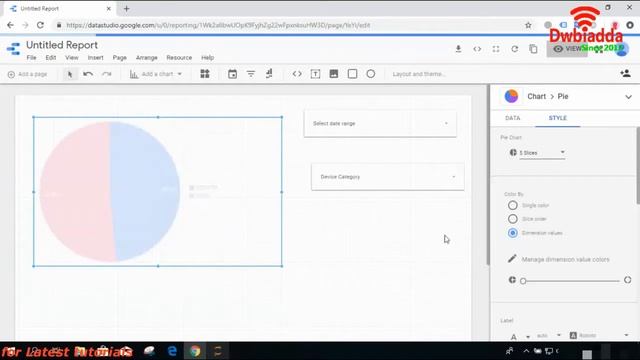Switch to the DATA tab
Image resolution: width=640 pixels, height=360 pixels.
pos(513,118)
